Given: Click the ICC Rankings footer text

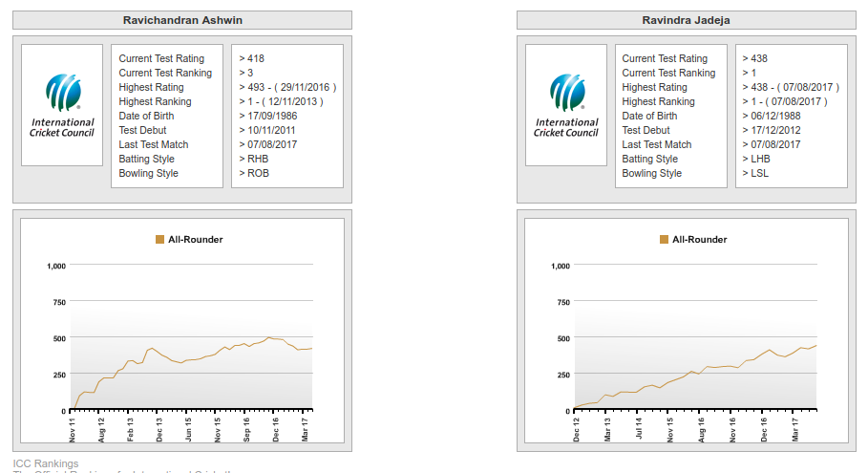Looking at the screenshot, I should pos(46,463).
